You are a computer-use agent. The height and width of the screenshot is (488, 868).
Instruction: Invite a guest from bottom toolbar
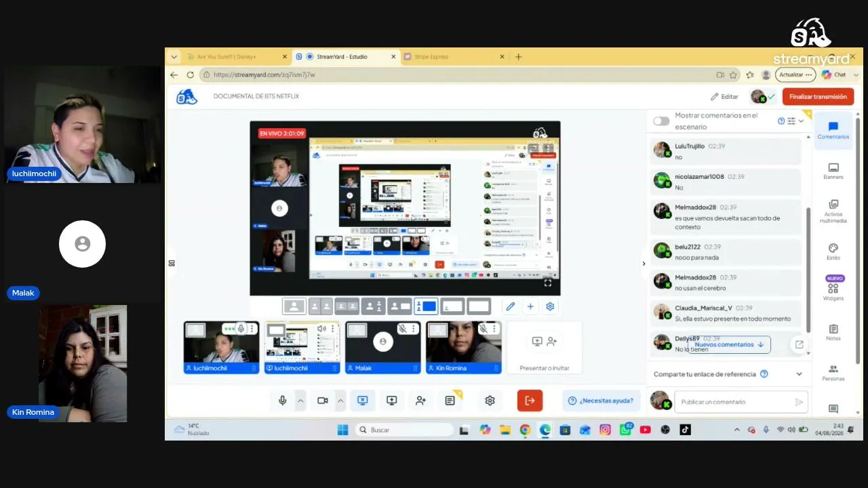point(420,401)
